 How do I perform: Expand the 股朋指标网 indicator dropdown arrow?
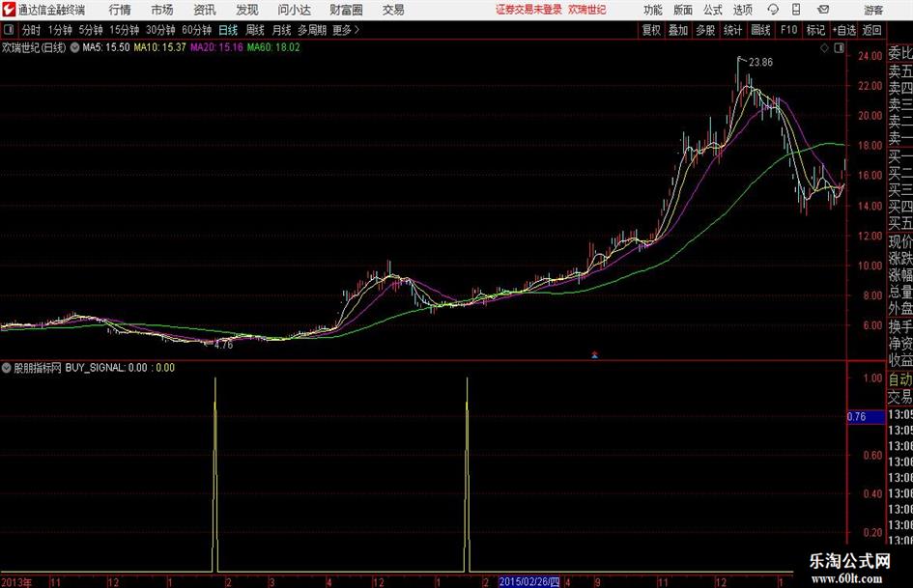click(7, 368)
